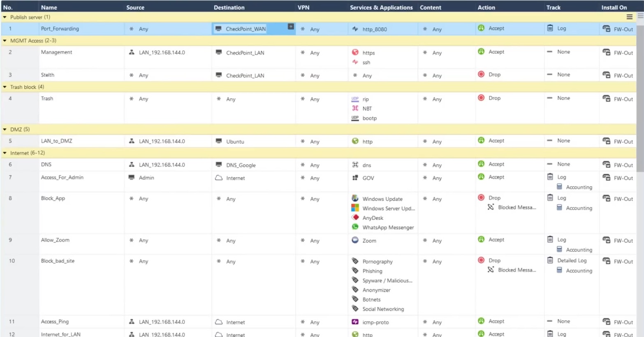The height and width of the screenshot is (337, 644).
Task: Collapse the Internet section
Action: (5, 153)
